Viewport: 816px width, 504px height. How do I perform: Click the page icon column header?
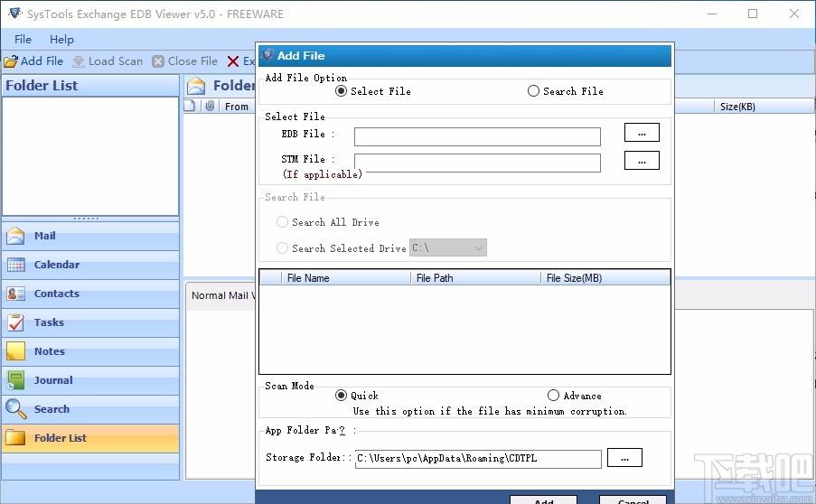[x=190, y=106]
